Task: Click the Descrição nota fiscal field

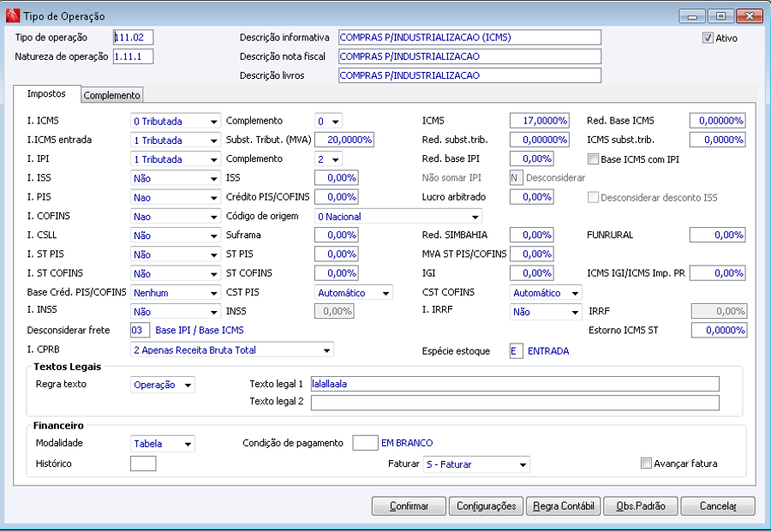Action: [x=469, y=57]
